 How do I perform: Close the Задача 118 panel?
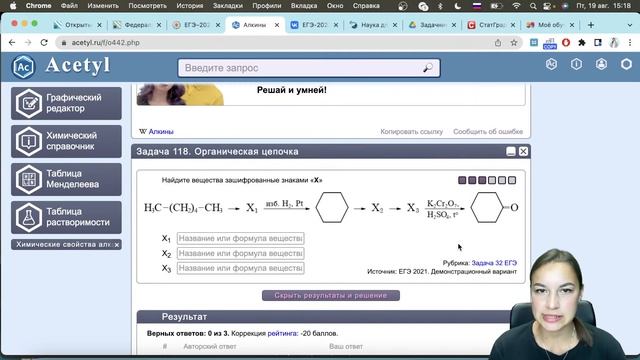click(523, 151)
